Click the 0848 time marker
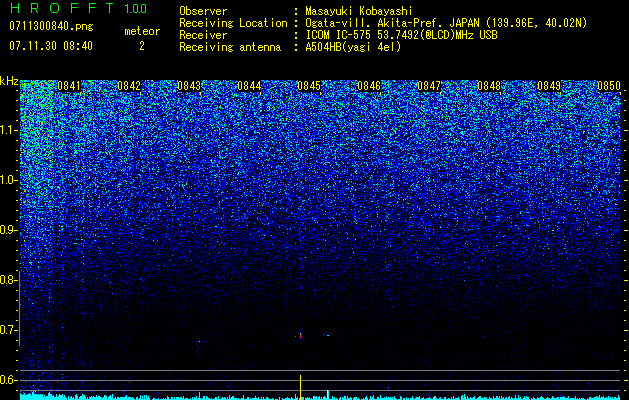 pos(489,86)
